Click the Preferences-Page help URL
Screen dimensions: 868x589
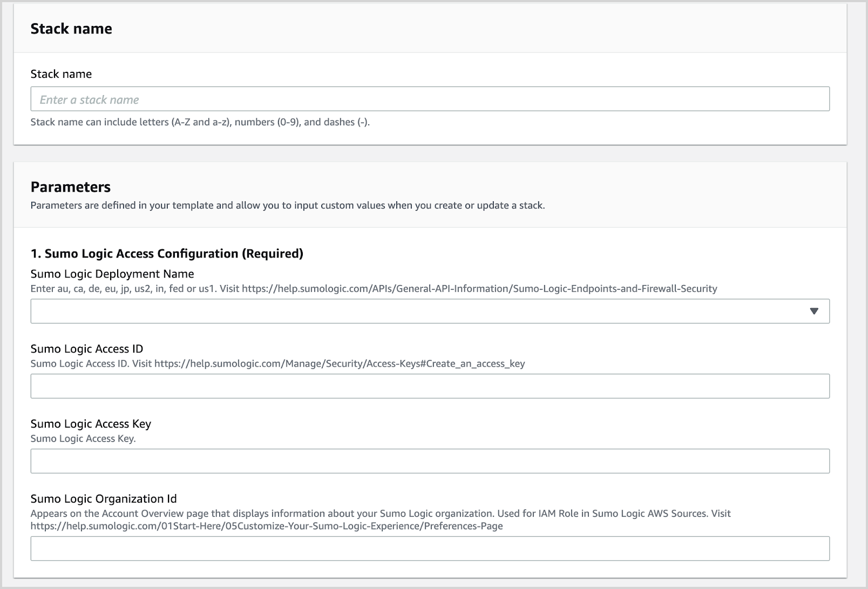coord(267,526)
